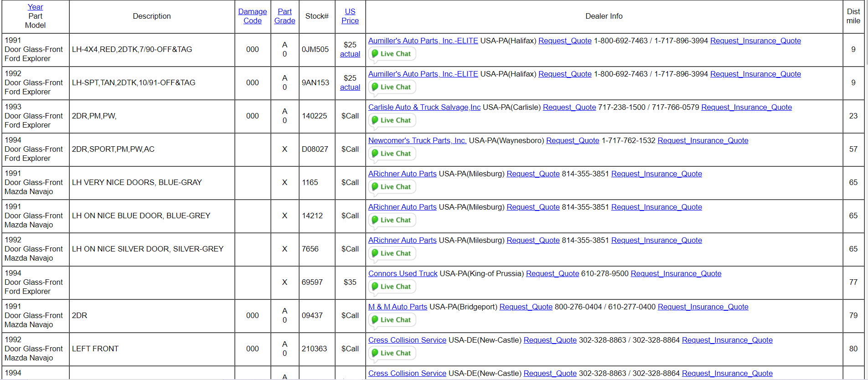Sort the table by Year header link
The image size is (868, 380).
pyautogui.click(x=35, y=7)
